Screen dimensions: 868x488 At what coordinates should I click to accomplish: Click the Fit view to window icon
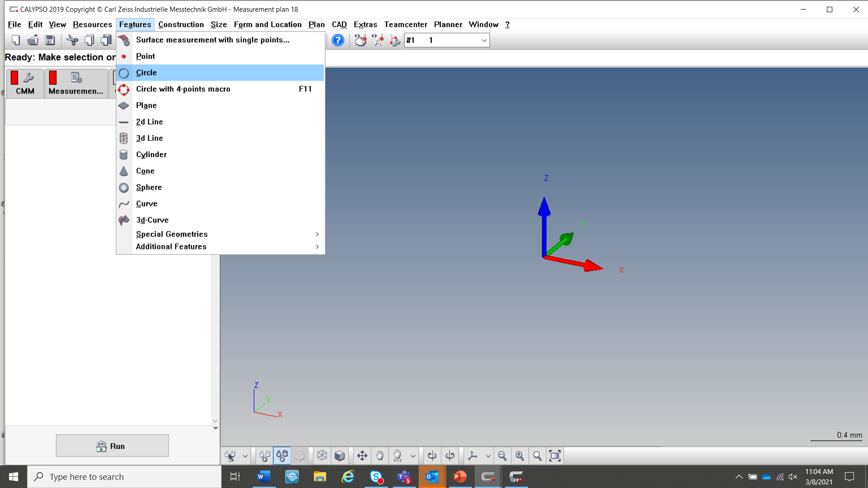(x=555, y=455)
